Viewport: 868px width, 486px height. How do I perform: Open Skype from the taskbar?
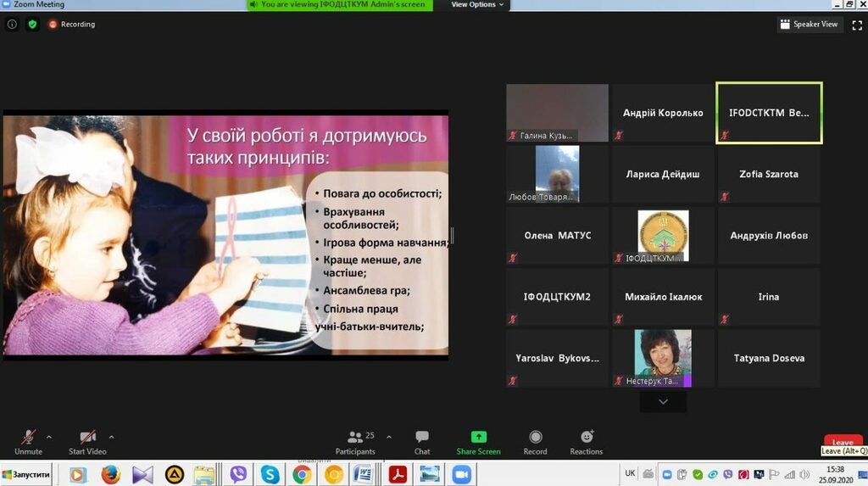[x=270, y=475]
